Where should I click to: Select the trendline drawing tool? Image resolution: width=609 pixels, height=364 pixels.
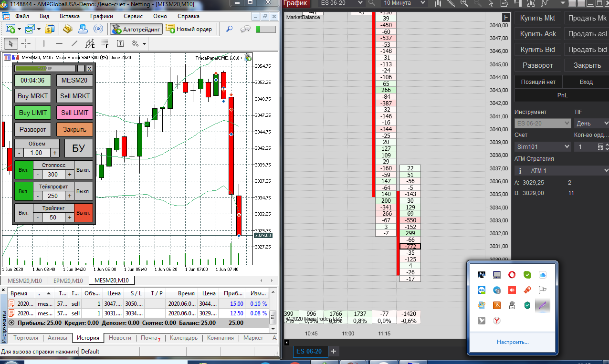pyautogui.click(x=74, y=43)
